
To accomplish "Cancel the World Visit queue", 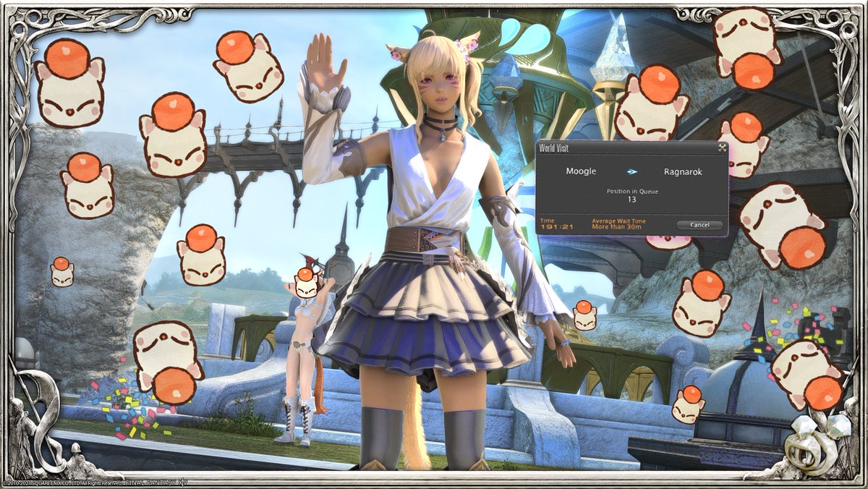I will [x=699, y=225].
